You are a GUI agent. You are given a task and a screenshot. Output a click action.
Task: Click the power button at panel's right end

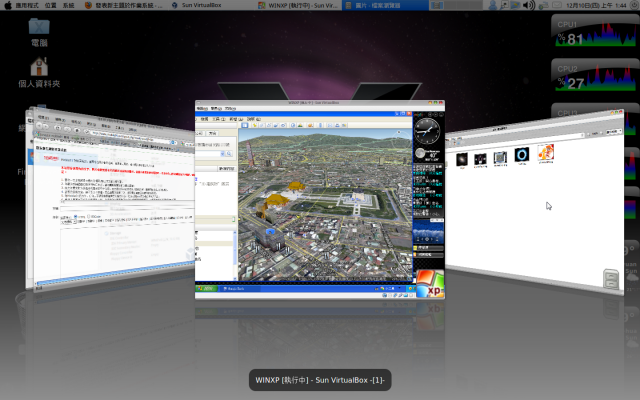pyautogui.click(x=636, y=5)
